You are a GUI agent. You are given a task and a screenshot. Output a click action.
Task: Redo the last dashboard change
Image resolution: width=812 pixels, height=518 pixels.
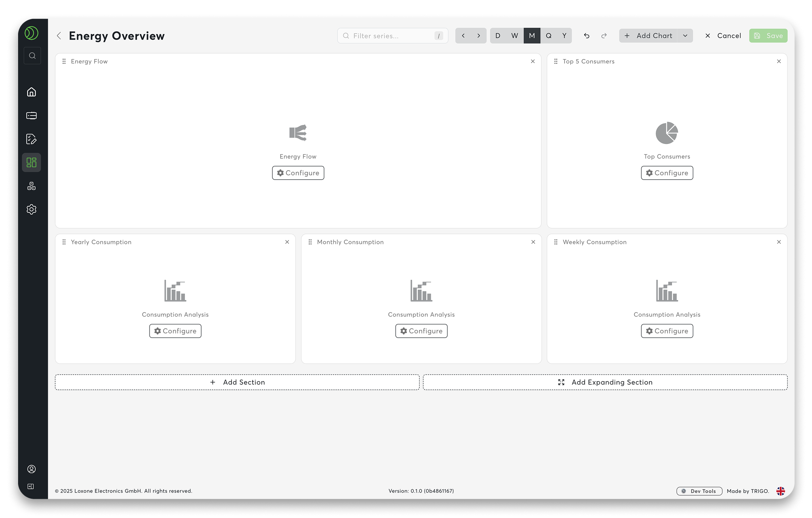click(604, 36)
